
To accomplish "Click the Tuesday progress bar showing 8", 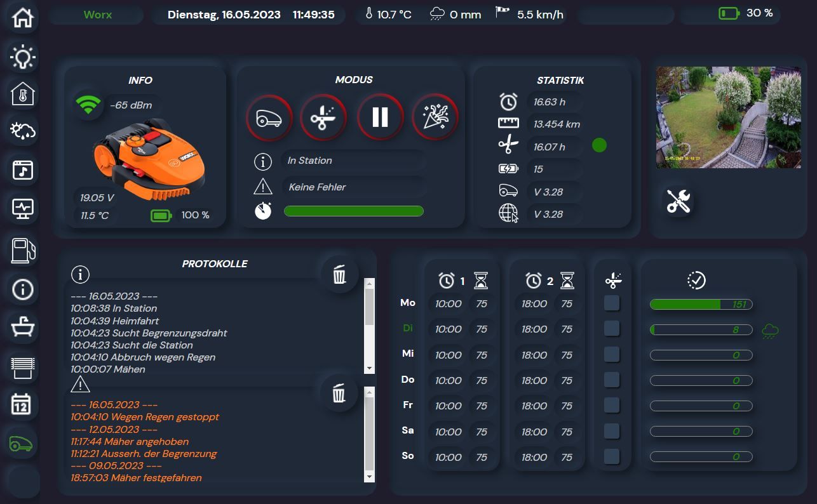I will [x=701, y=330].
